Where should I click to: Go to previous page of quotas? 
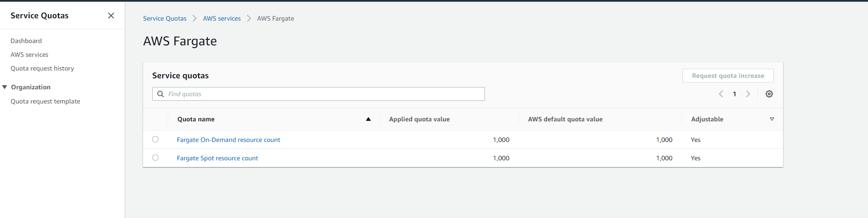click(721, 94)
